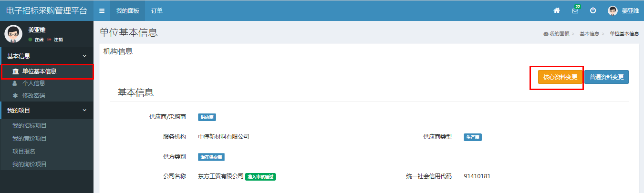Click the company name 东方工贸有限公司
The height and width of the screenshot is (193, 644).
point(221,176)
